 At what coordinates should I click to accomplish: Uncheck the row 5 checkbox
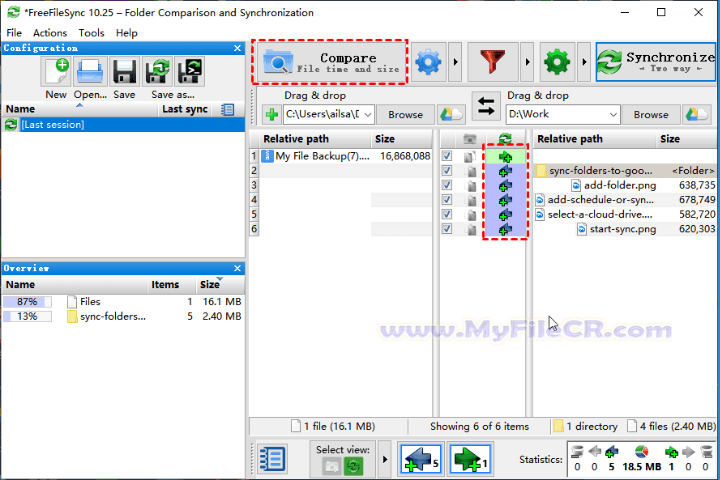click(447, 215)
